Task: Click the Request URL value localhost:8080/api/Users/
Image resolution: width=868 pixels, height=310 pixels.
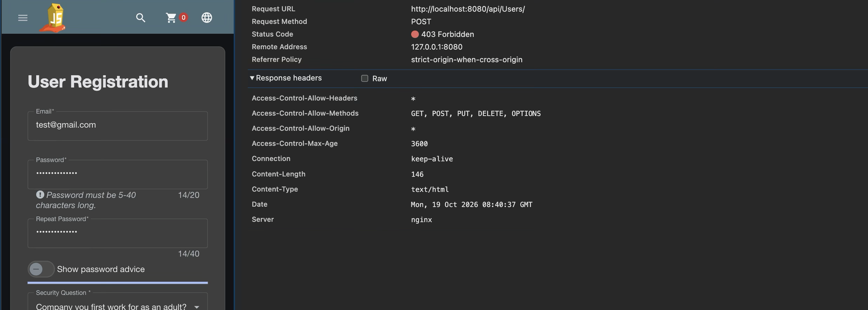Action: tap(468, 9)
